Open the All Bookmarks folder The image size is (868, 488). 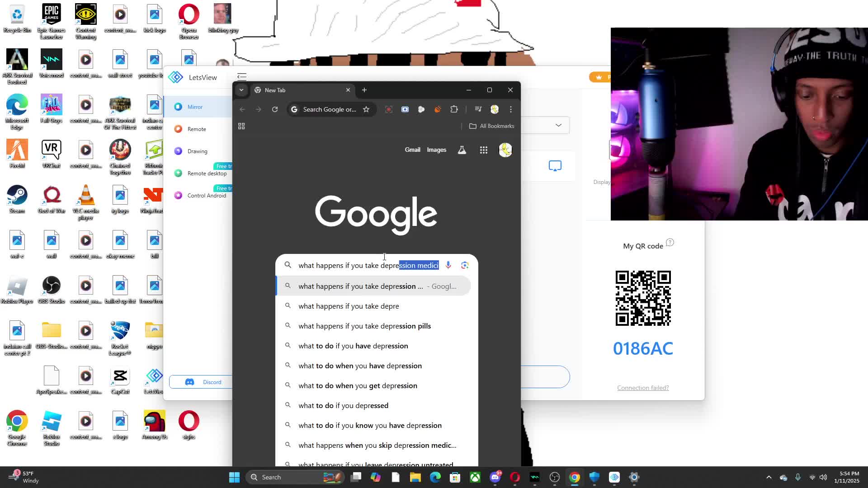coord(491,126)
